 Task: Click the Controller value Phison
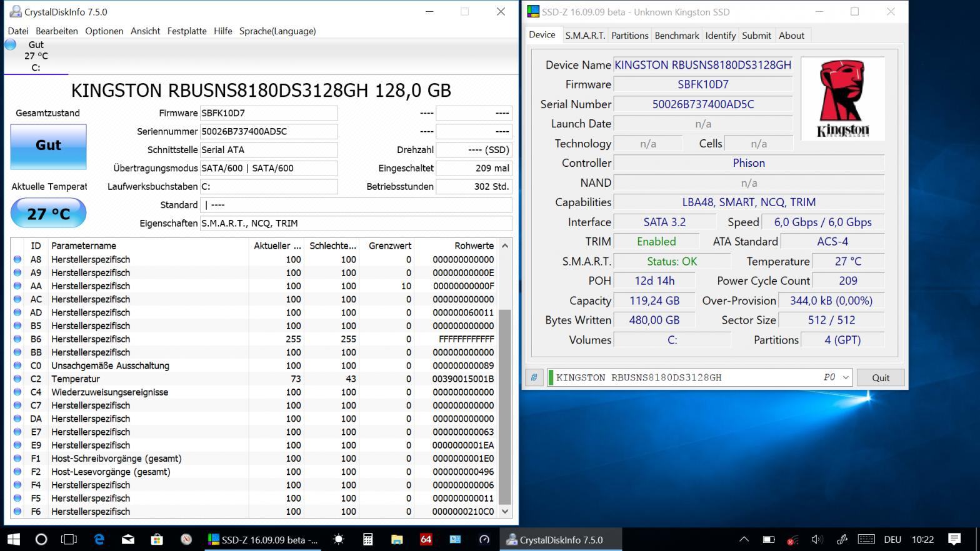[x=749, y=163]
